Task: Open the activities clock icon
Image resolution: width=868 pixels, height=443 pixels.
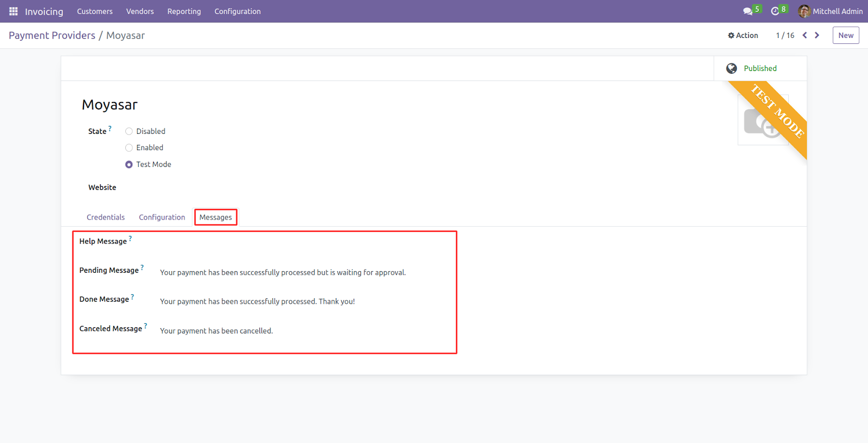Action: [775, 11]
